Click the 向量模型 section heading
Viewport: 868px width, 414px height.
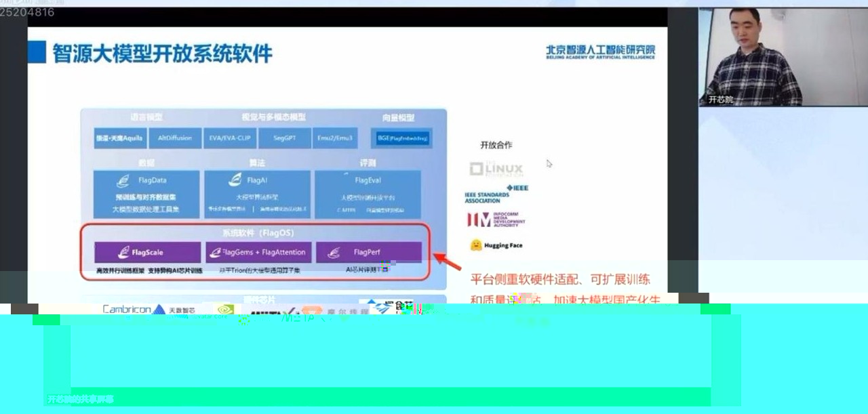point(398,117)
